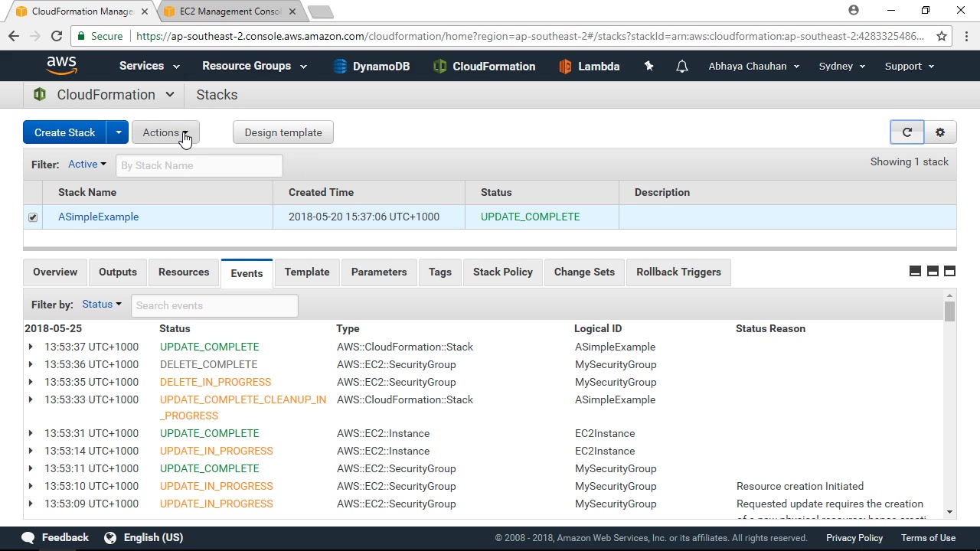Click the browser reload button
This screenshot has height=551, width=980.
57,36
